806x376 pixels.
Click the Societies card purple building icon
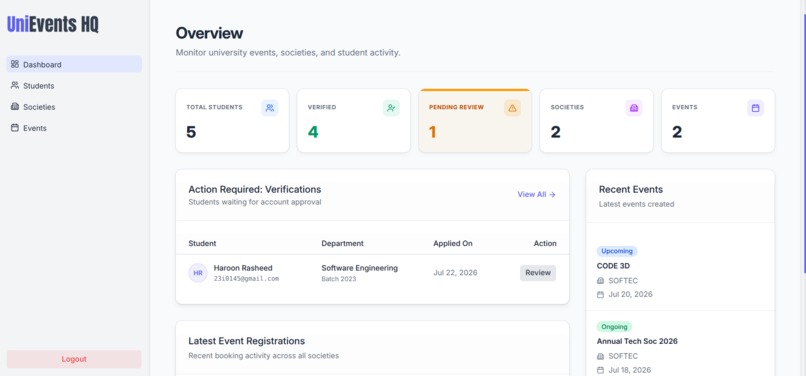[x=634, y=108]
